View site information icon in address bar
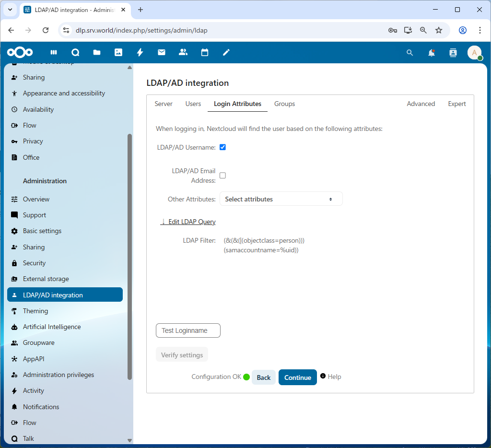This screenshot has width=491, height=448. (x=66, y=30)
